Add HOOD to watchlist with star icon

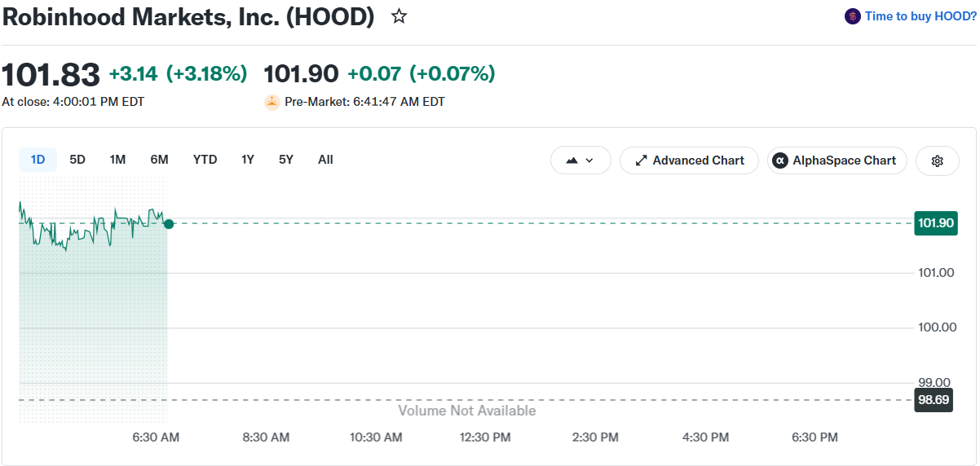(x=399, y=16)
